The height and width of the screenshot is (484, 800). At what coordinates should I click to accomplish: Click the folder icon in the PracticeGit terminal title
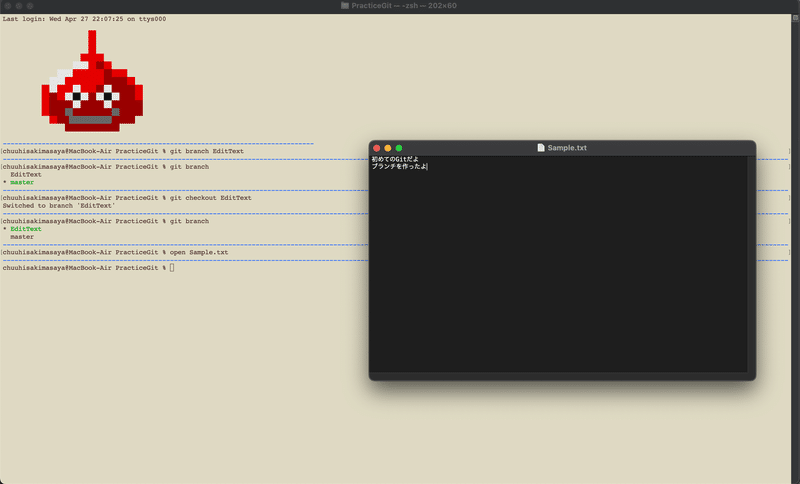[x=345, y=6]
